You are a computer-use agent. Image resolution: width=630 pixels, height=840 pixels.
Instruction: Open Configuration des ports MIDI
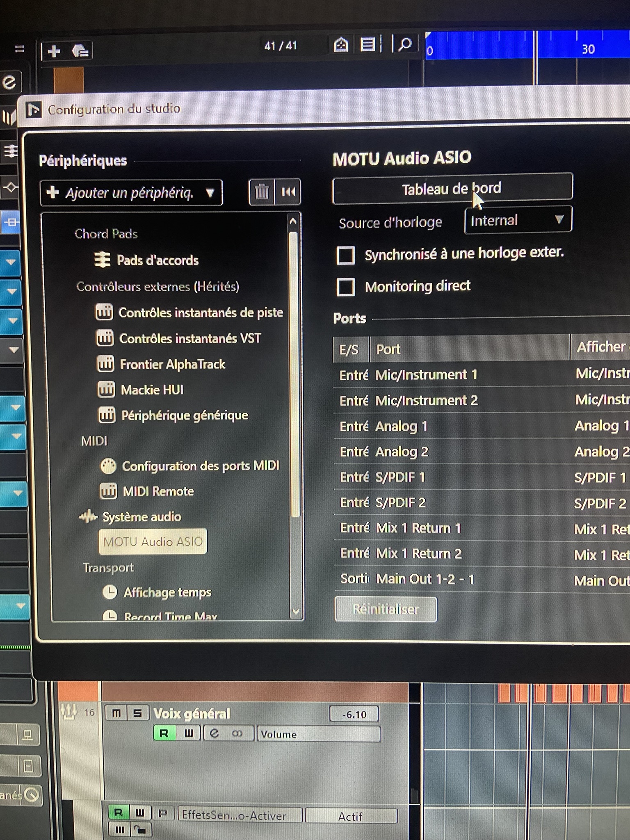pos(201,466)
